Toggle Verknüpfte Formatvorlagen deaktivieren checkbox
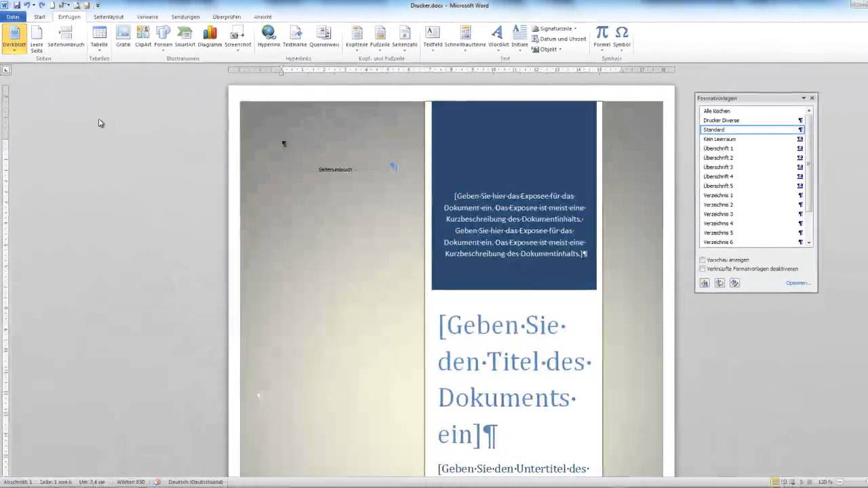 point(703,268)
